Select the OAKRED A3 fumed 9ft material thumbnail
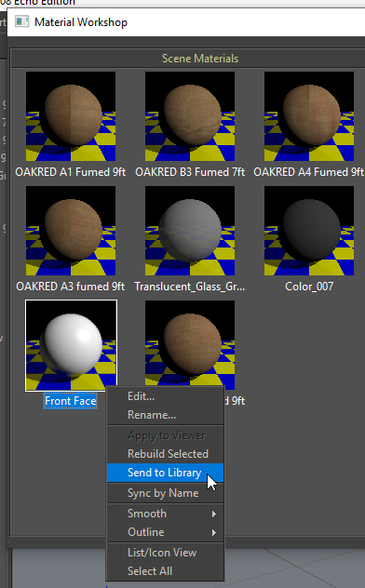Viewport: 365px width, 588px height. 71,231
